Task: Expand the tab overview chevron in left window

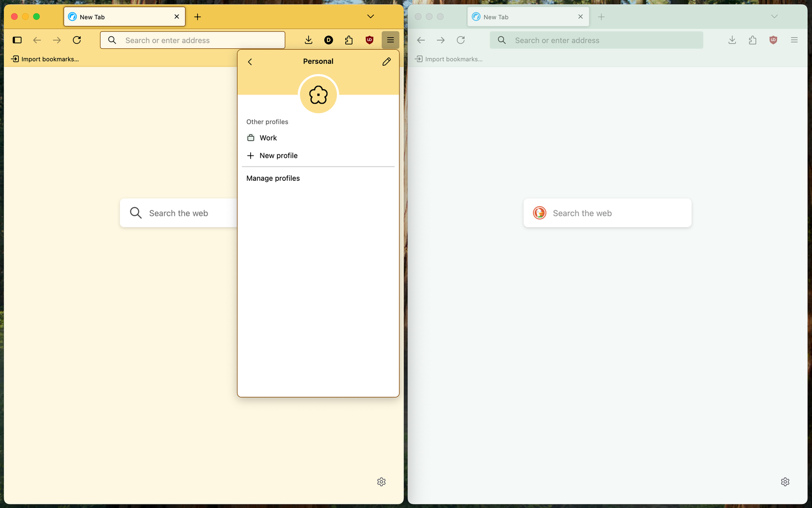Action: [370, 16]
